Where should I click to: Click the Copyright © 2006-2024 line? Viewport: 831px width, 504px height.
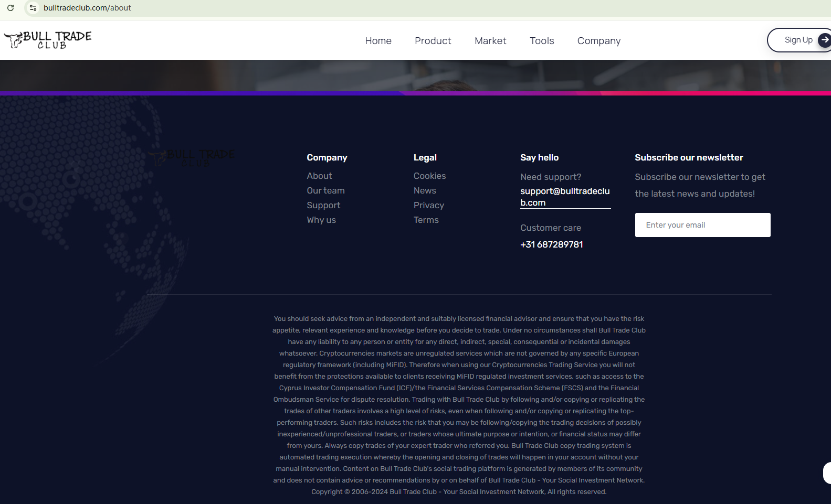click(x=459, y=492)
